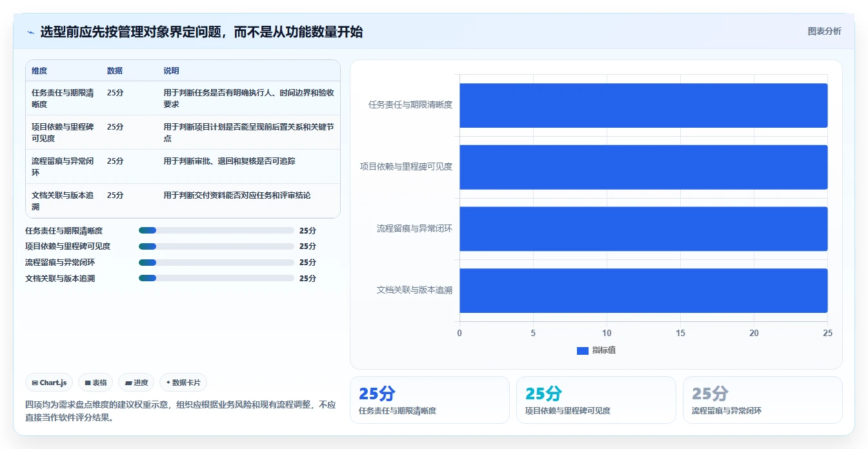Click the 任务责任与期限清晰度 progress bar
Image resolution: width=868 pixels, height=449 pixels.
point(216,230)
